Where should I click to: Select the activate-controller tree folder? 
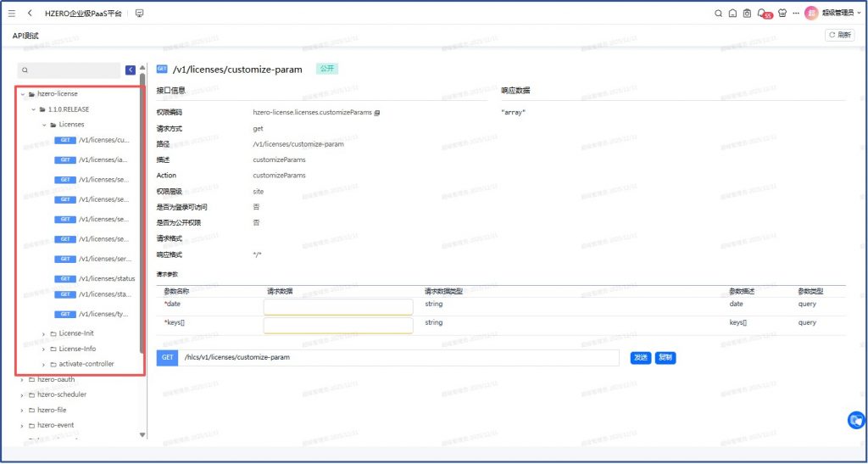point(86,364)
